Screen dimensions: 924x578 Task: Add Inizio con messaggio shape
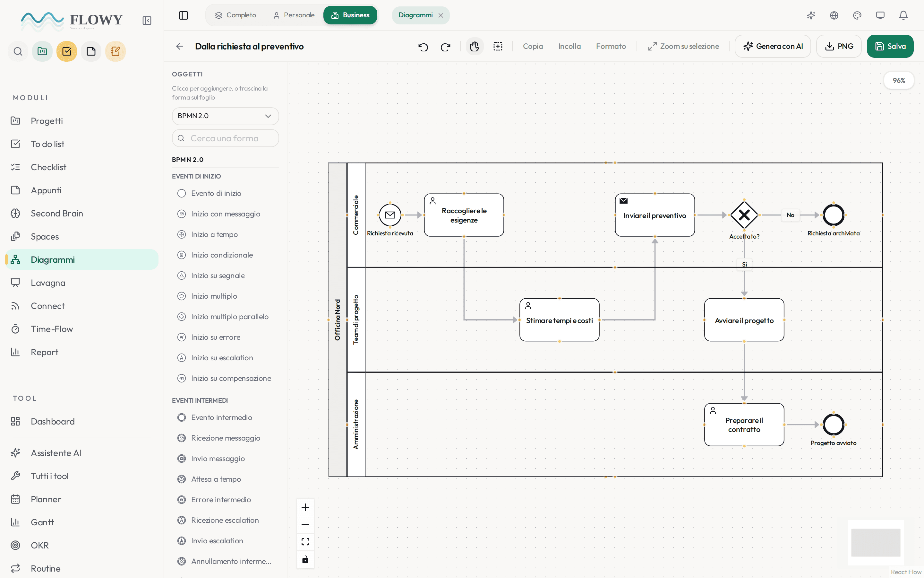tap(225, 214)
